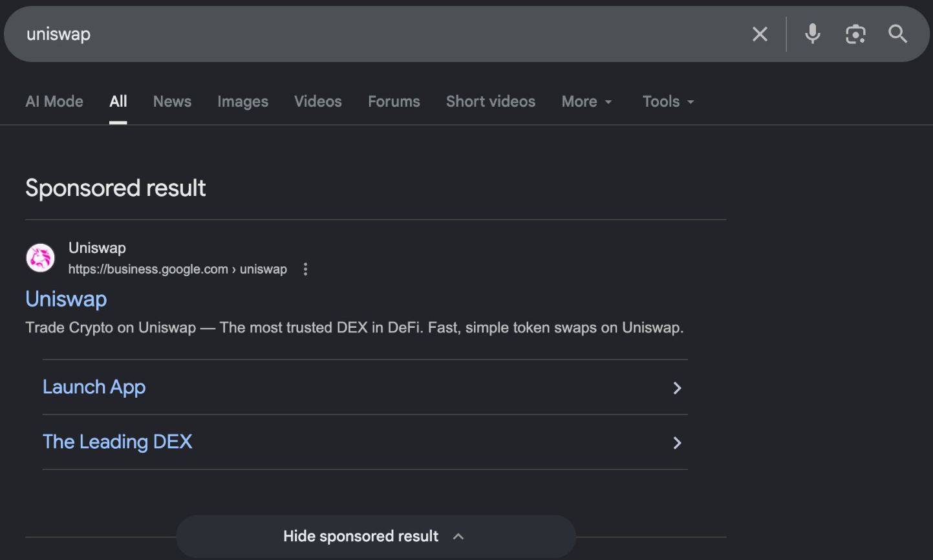Viewport: 933px width, 560px height.
Task: Switch to the AI Mode tab
Action: [x=54, y=102]
